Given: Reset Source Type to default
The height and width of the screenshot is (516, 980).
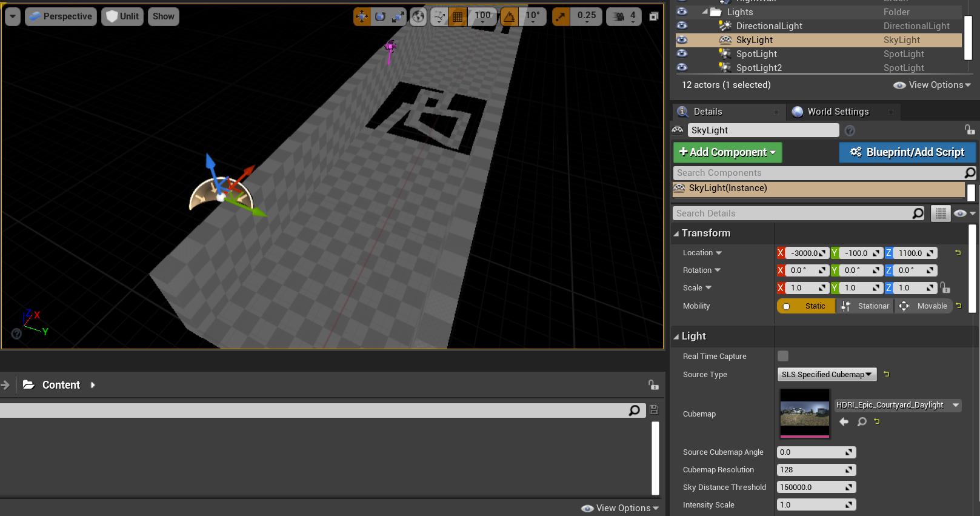Looking at the screenshot, I should coord(887,374).
